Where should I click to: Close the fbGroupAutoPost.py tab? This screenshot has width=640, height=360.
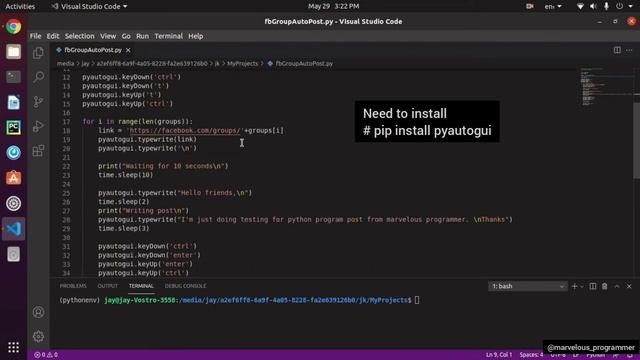coord(128,50)
